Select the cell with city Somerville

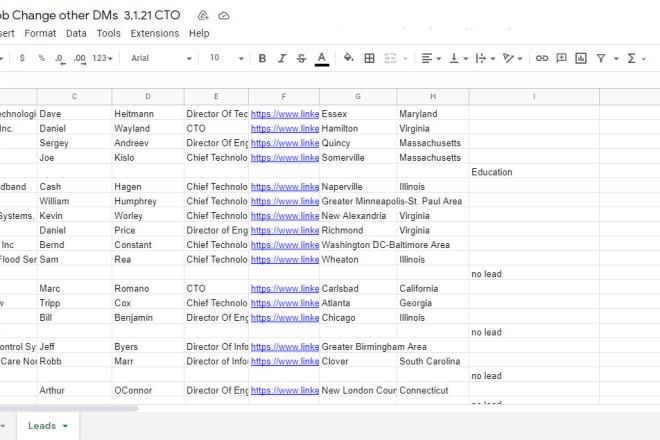(x=358, y=157)
